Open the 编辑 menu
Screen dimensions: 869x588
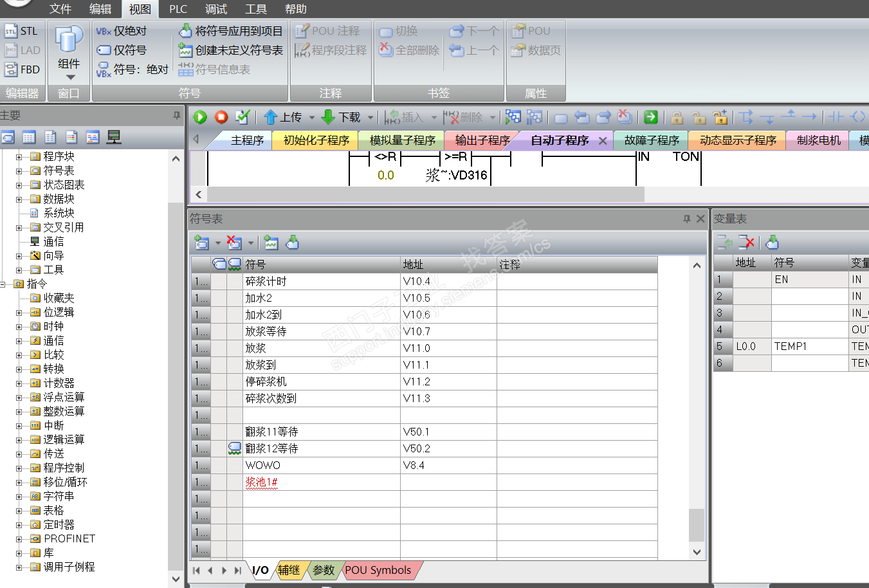pyautogui.click(x=100, y=9)
